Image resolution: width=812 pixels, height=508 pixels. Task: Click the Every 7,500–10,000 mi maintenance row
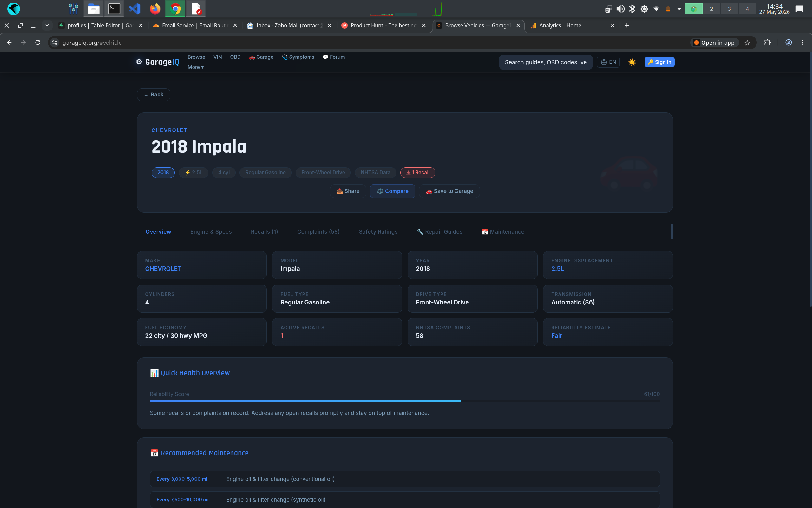[405, 500]
